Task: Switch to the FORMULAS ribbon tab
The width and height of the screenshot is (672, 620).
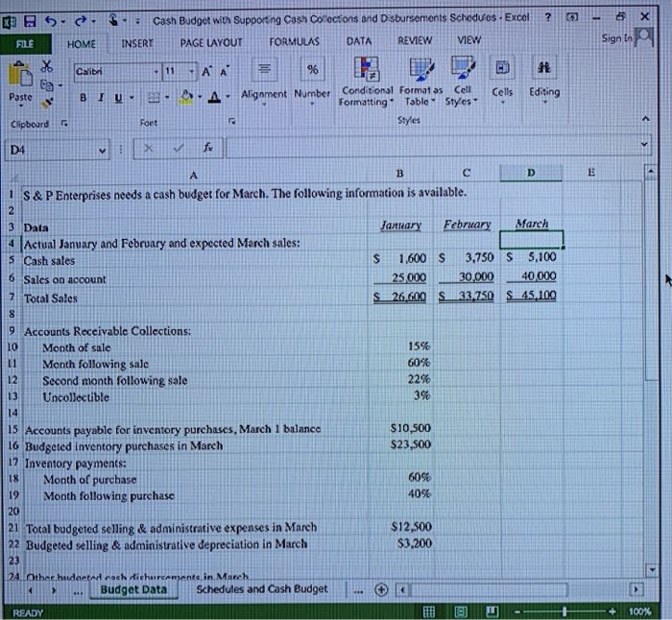Action: 294,41
